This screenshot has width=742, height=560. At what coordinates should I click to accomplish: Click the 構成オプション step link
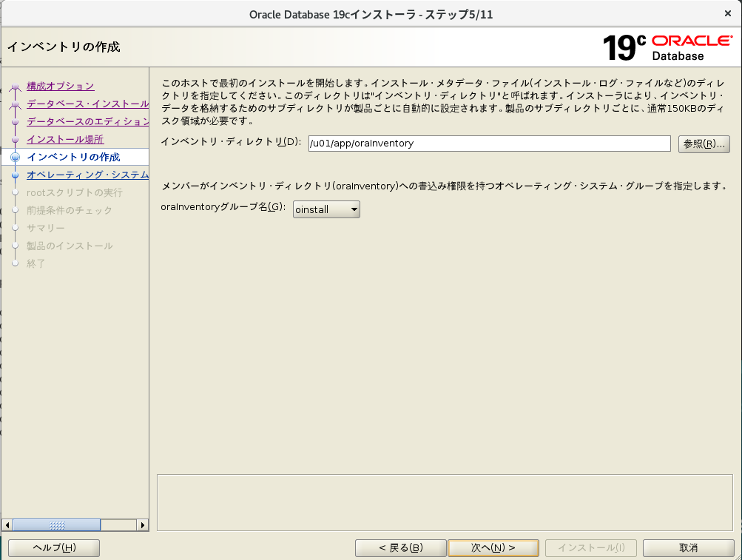coord(60,86)
